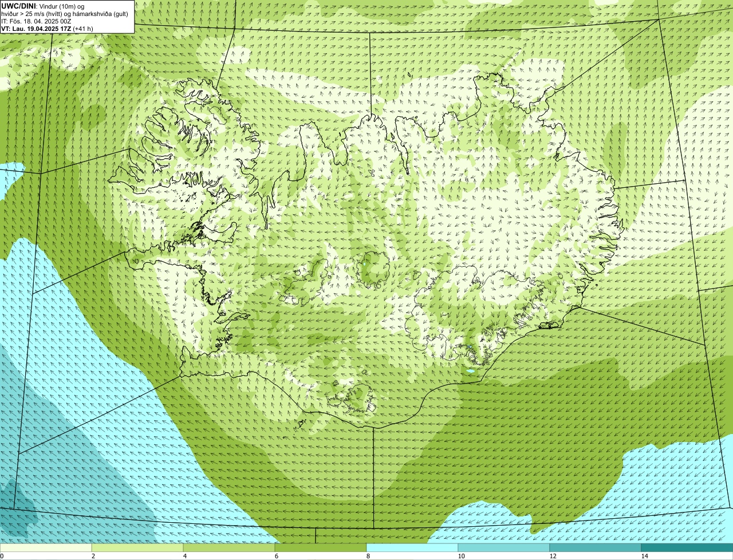This screenshot has width=733, height=560.
Task: Click the scale label '14'
Action: pos(644,556)
